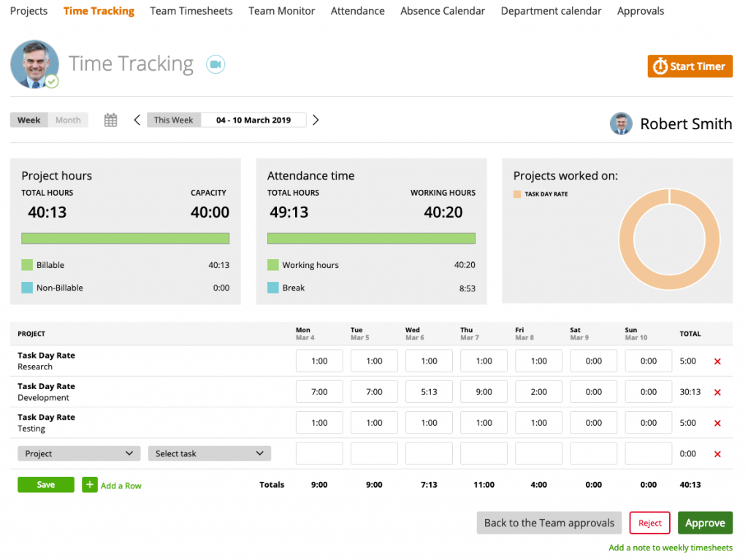Click the user profile photo at top left

(x=34, y=64)
